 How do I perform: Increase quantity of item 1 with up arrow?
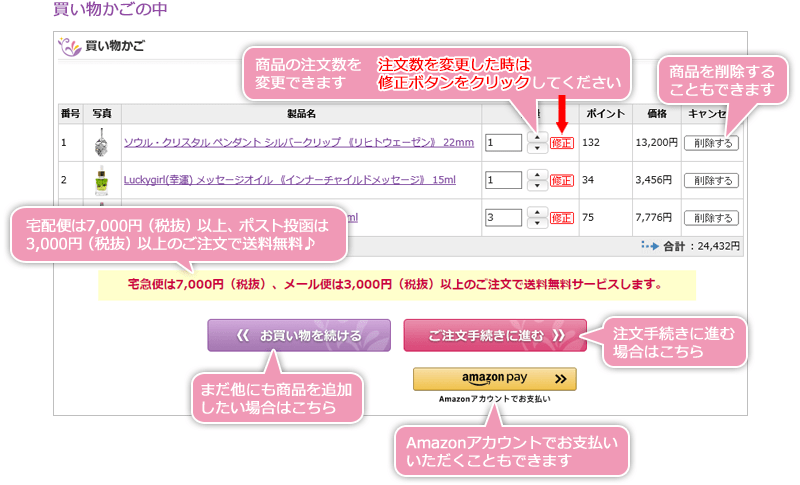tap(537, 138)
